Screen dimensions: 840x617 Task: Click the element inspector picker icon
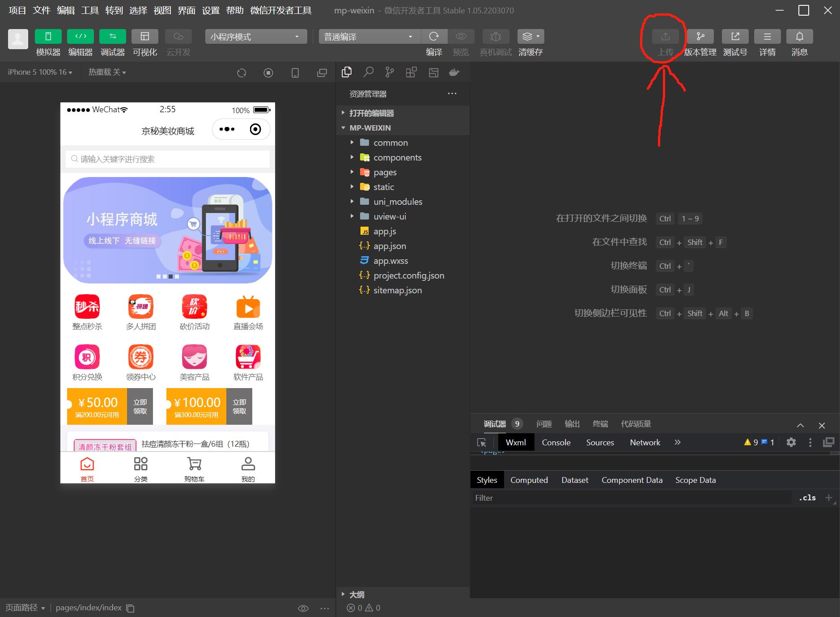(482, 442)
